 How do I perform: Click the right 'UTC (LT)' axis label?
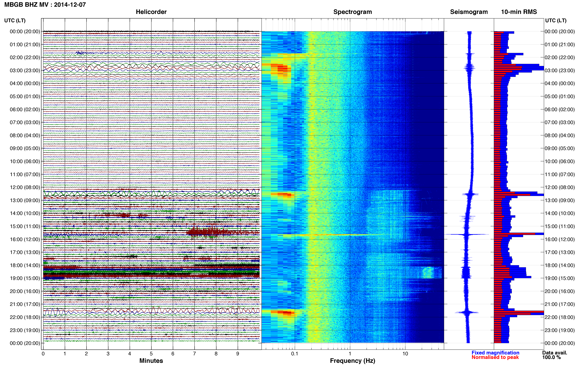(556, 20)
